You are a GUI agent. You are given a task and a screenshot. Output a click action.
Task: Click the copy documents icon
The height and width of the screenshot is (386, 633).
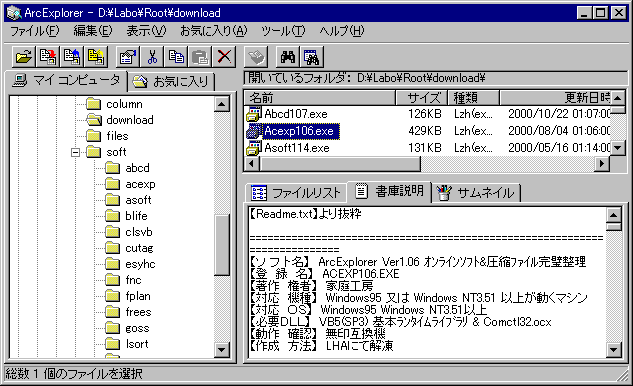click(176, 57)
